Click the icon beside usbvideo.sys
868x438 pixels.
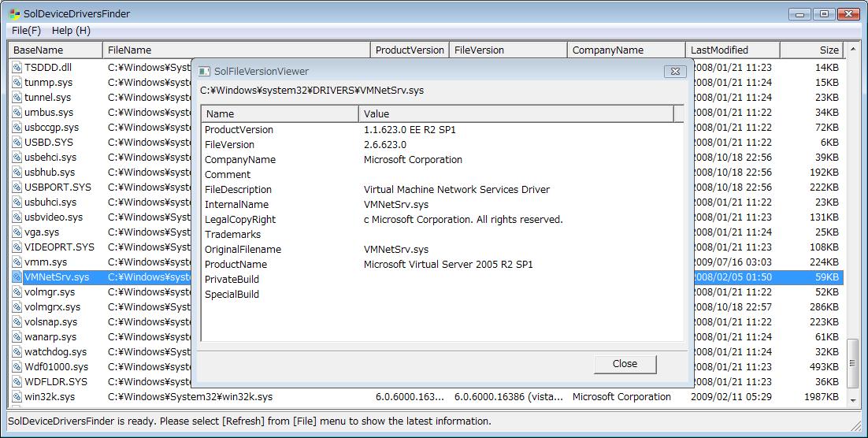(17, 217)
